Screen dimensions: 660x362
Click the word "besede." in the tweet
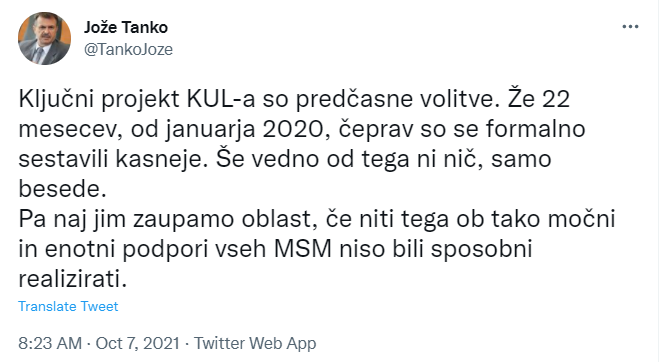[62, 189]
